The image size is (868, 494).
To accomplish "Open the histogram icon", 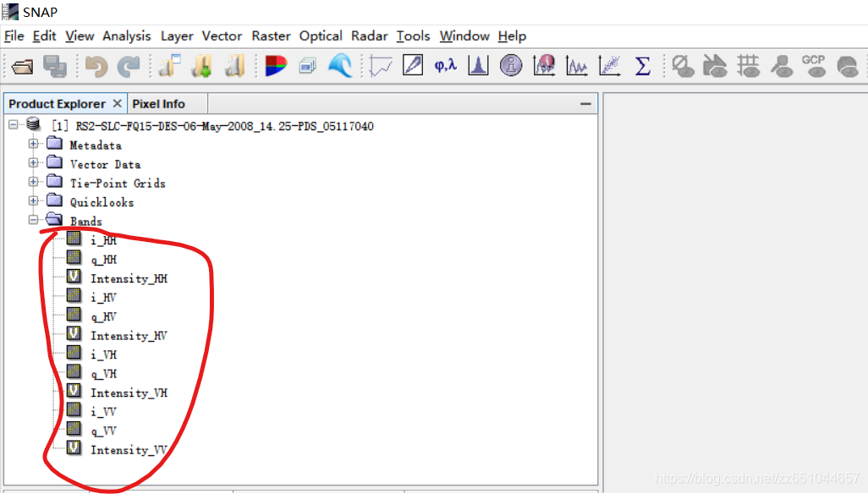I will 478,66.
